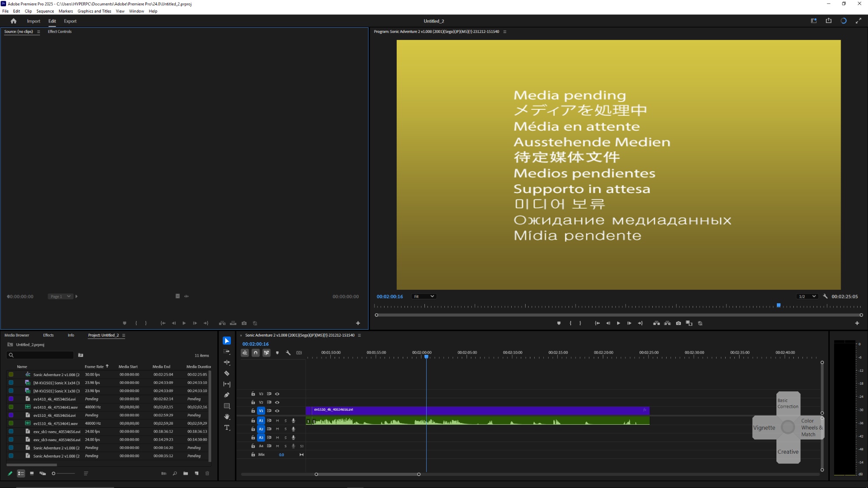Select the Pen tool

[227, 395]
